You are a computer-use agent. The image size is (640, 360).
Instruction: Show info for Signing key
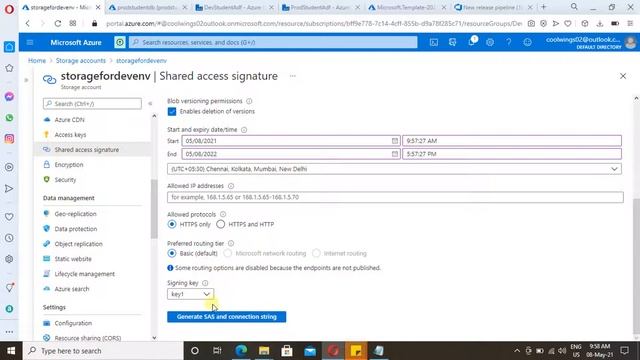click(x=205, y=283)
